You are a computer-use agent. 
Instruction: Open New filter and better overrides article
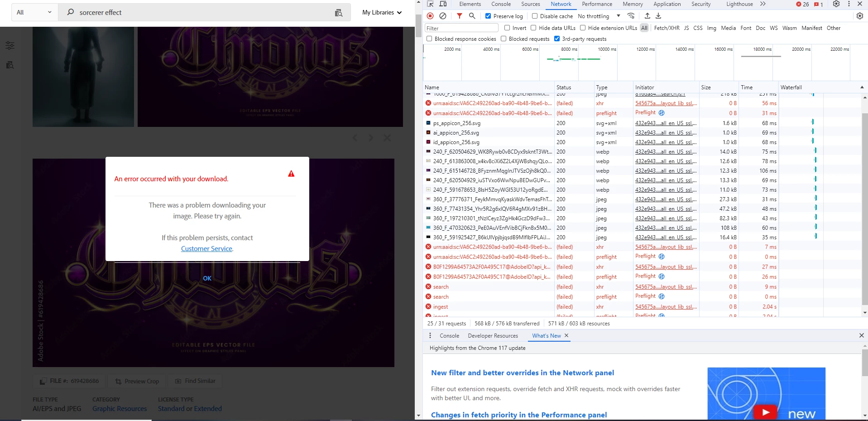522,373
